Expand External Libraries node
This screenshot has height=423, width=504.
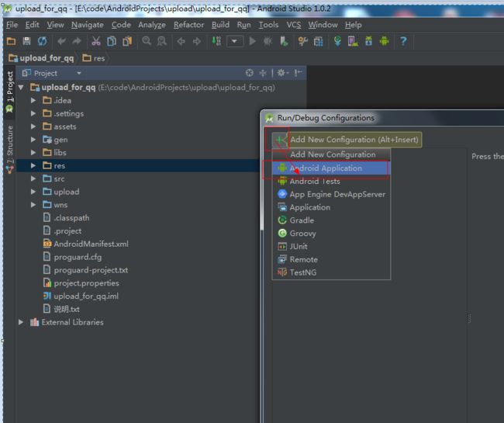(x=21, y=322)
